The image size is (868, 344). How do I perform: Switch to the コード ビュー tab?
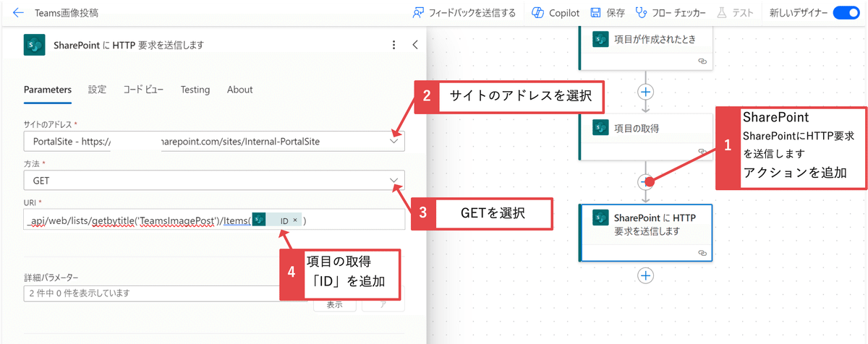click(143, 90)
